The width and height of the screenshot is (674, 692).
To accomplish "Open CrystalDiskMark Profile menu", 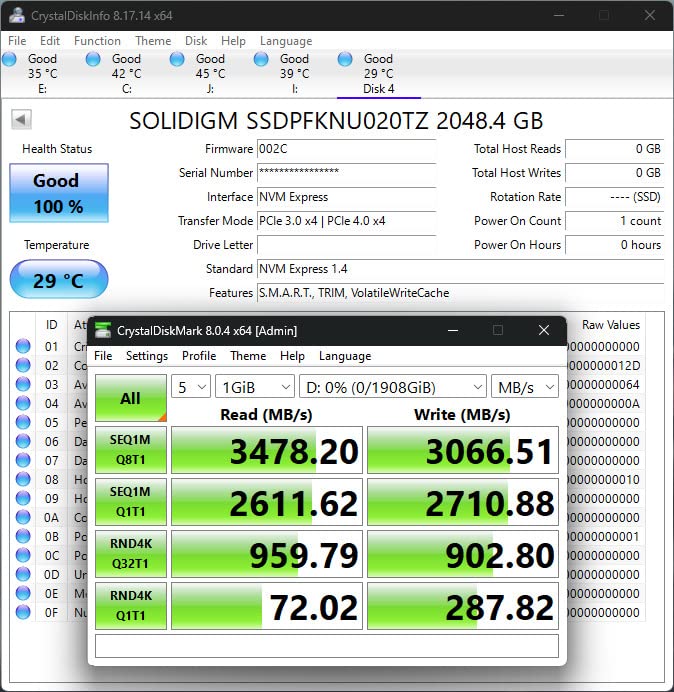I will tap(199, 356).
